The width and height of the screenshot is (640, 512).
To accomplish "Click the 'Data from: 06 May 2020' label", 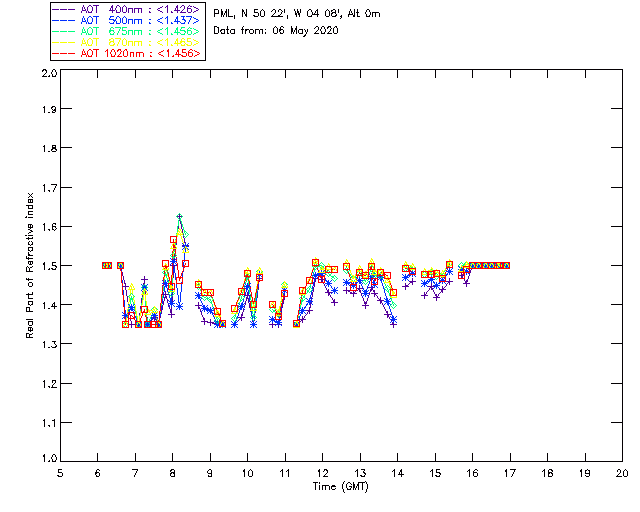I will click(x=276, y=31).
